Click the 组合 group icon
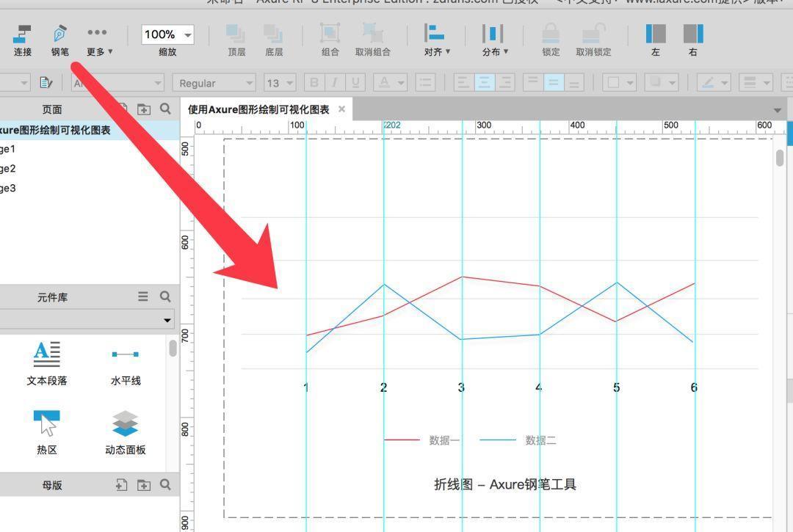 [x=330, y=40]
